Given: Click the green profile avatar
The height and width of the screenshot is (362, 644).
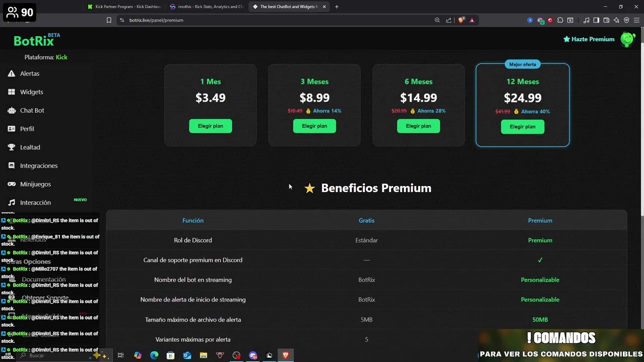Looking at the screenshot, I should coord(627,39).
